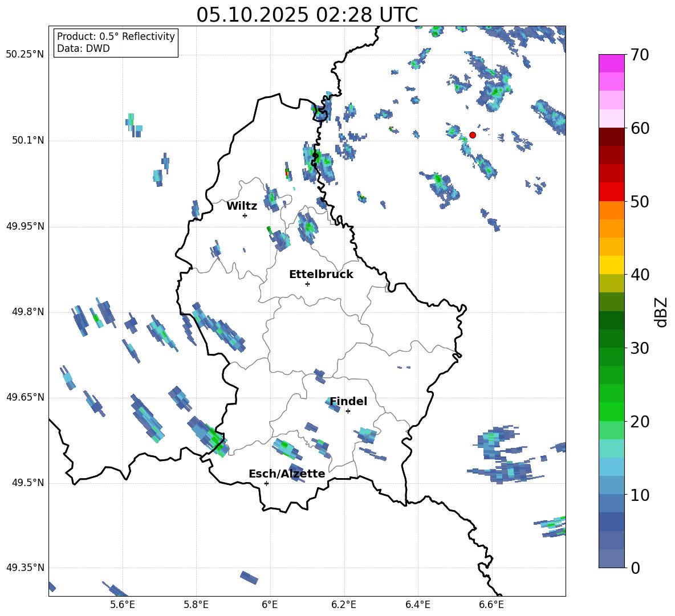The width and height of the screenshot is (675, 616).
Task: Click the red radar site dot
Action: (472, 135)
